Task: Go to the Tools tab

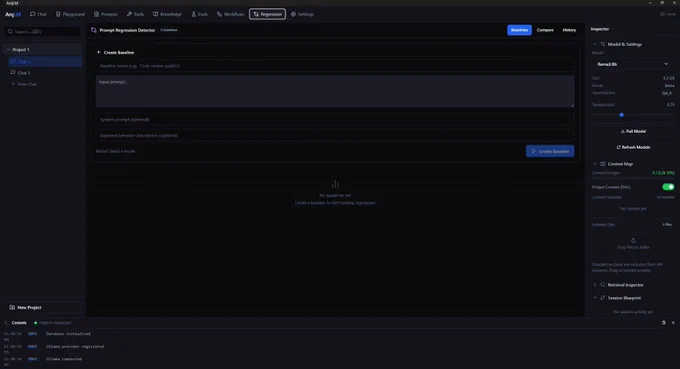Action: 135,14
